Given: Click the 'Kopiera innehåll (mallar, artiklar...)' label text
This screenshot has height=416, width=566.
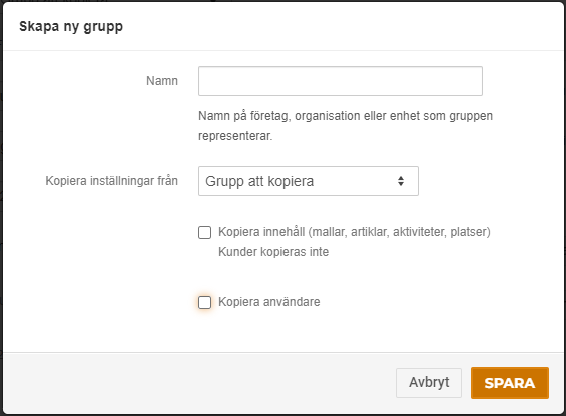Looking at the screenshot, I should (x=354, y=232).
